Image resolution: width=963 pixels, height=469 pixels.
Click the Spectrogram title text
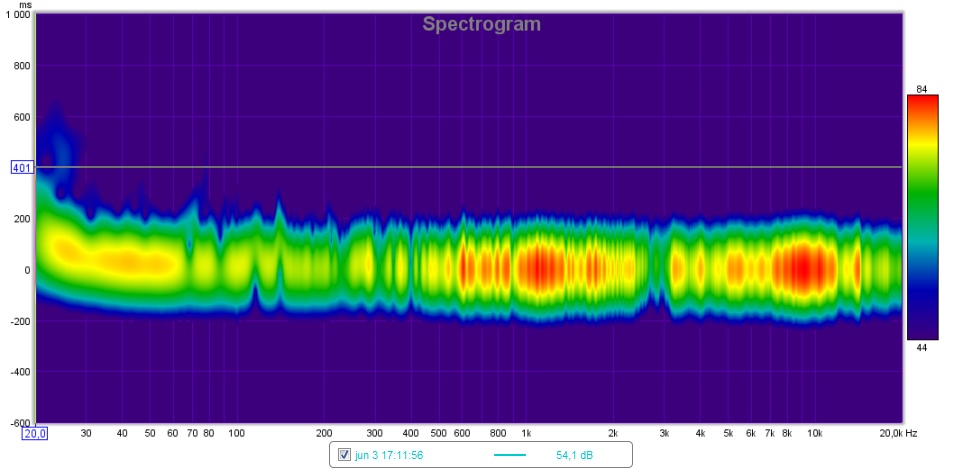pos(482,25)
